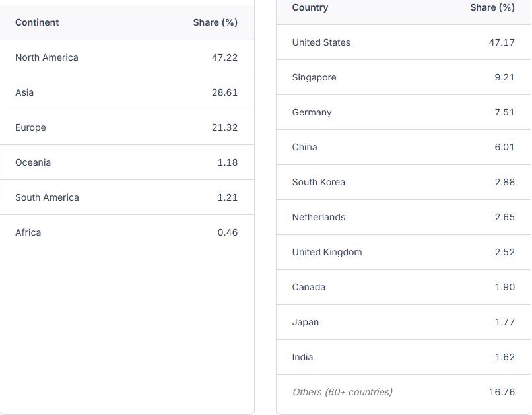Click the 6.01 share value for China
This screenshot has width=532, height=415.
pos(504,147)
